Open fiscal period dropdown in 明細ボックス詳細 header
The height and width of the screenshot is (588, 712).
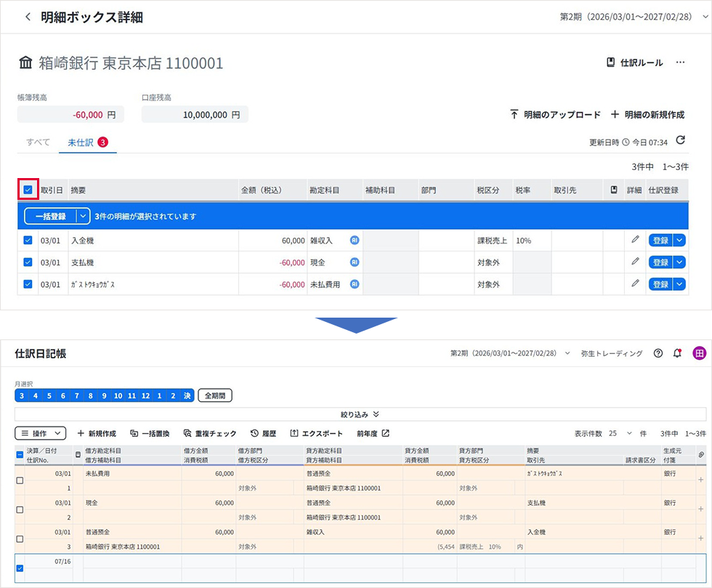(x=705, y=17)
